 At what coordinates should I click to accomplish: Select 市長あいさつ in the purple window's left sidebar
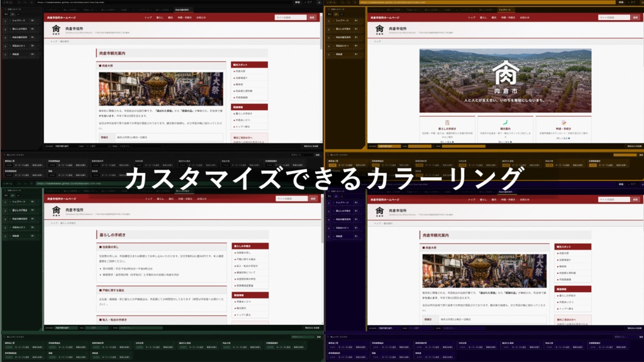[x=342, y=228]
